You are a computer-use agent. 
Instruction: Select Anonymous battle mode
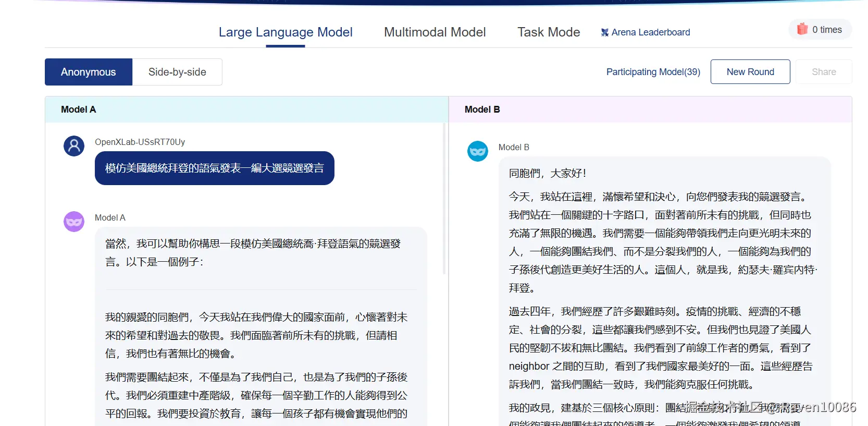point(89,72)
